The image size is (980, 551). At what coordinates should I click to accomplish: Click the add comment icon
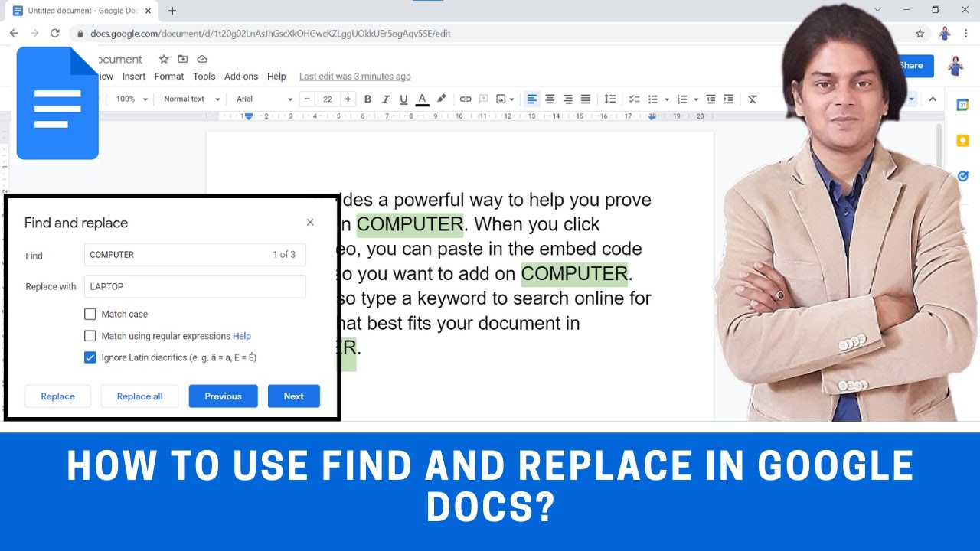click(483, 99)
